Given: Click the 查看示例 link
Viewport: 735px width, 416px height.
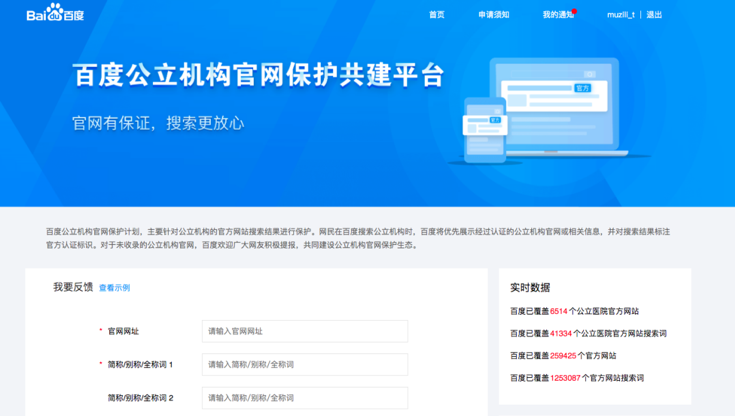Looking at the screenshot, I should pos(114,287).
